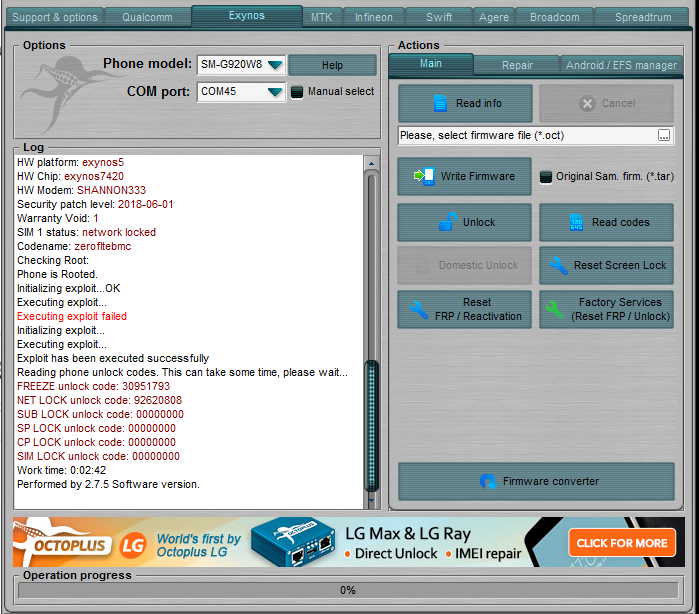Click 'Security patch level: 2018-06-01' line

pyautogui.click(x=95, y=204)
